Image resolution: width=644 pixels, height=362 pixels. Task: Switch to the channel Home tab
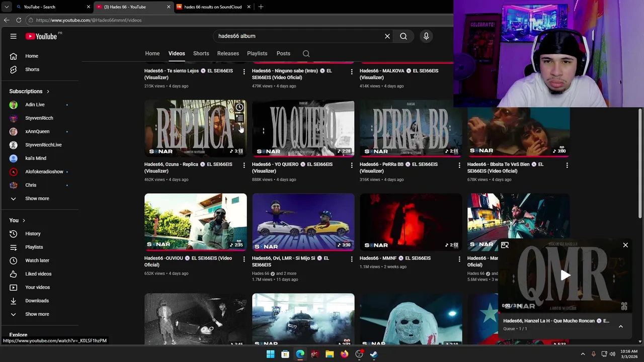[x=152, y=53]
